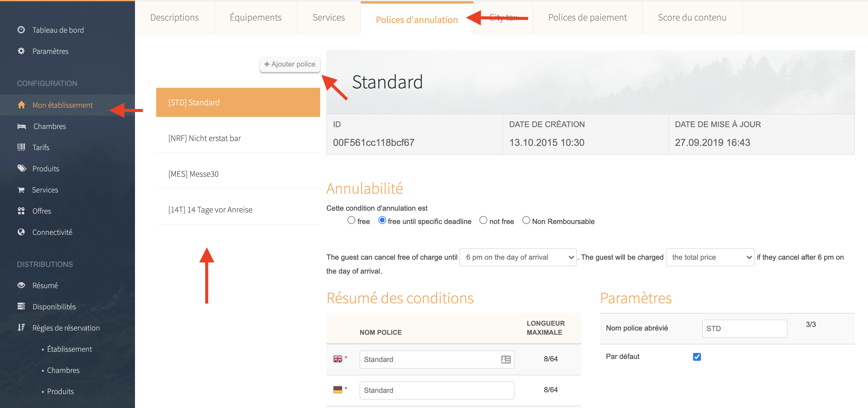Click the German policy name input field

pos(436,390)
